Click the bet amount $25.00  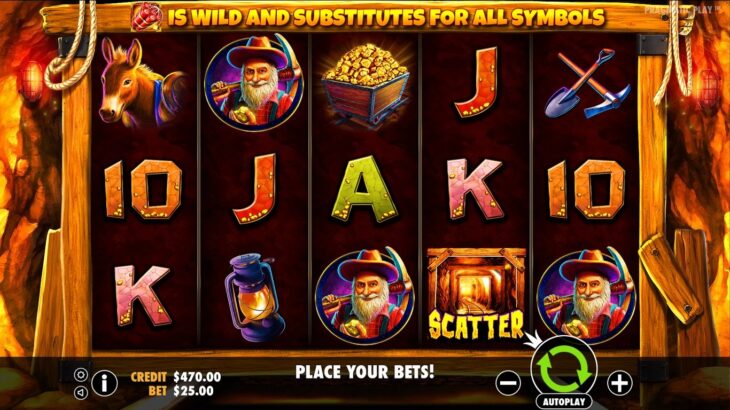[x=194, y=391]
